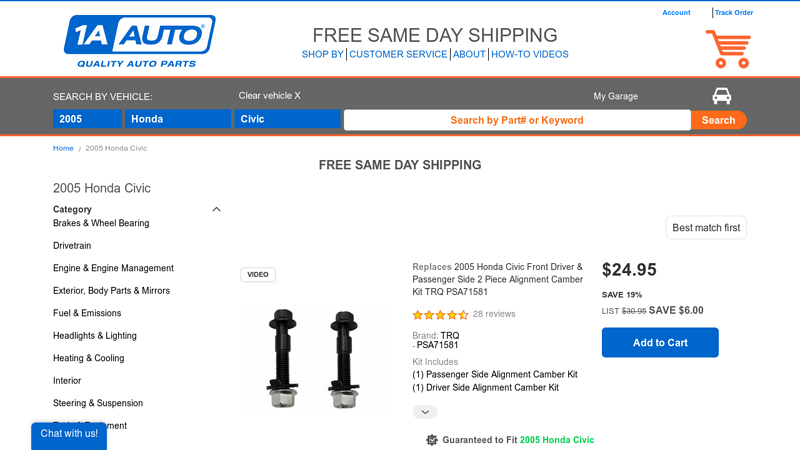Click the guaranteed fit gear badge icon
Image resolution: width=800 pixels, height=450 pixels.
tap(432, 440)
